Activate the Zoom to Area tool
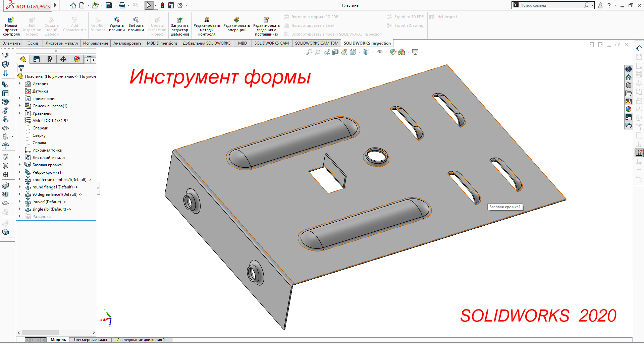 [318, 52]
